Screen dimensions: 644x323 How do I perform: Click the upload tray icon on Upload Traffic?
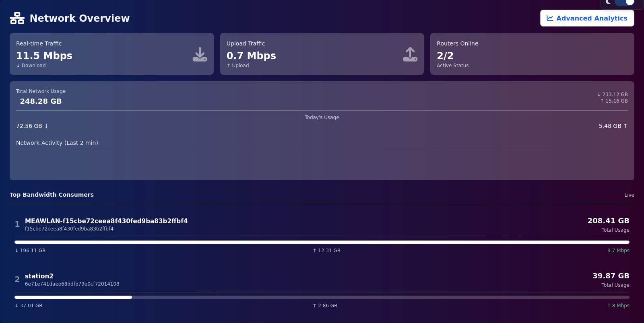tap(410, 53)
